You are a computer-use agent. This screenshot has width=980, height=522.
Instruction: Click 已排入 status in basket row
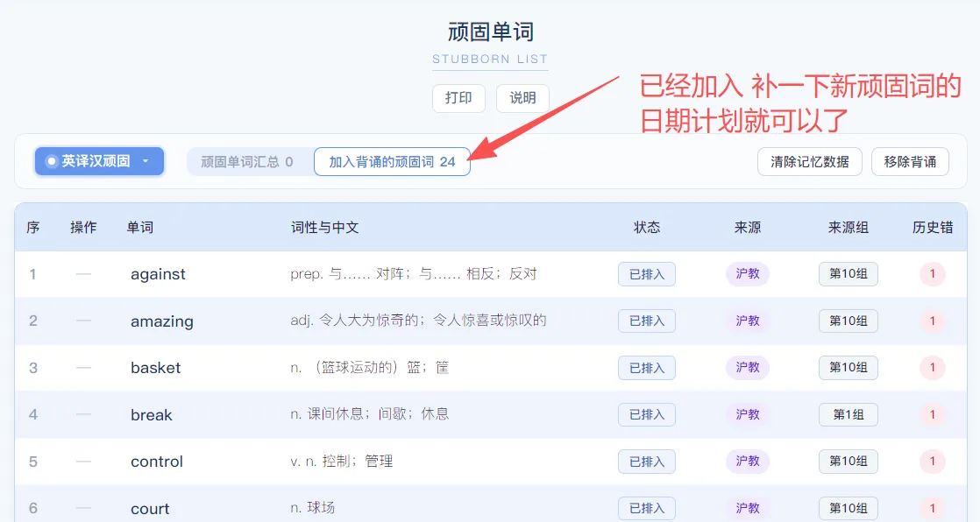[647, 368]
